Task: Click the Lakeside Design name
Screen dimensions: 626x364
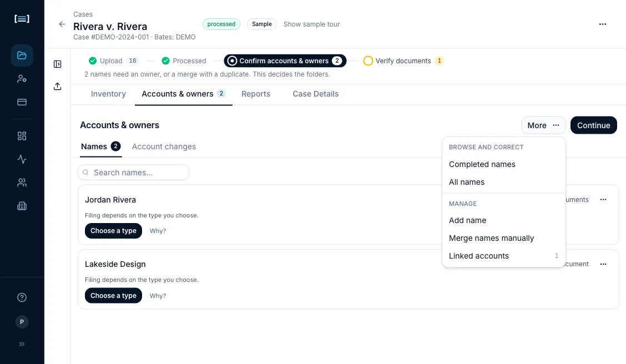Action: [x=115, y=264]
